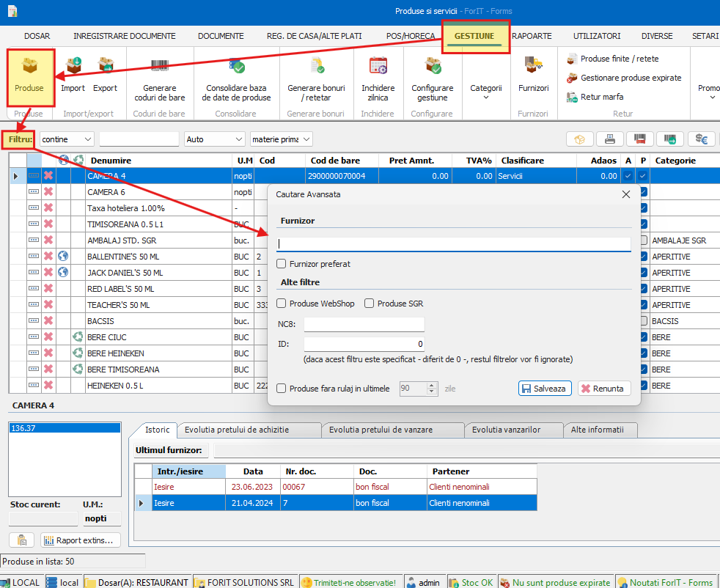Click the Filtru label
The image size is (720, 588).
21,139
